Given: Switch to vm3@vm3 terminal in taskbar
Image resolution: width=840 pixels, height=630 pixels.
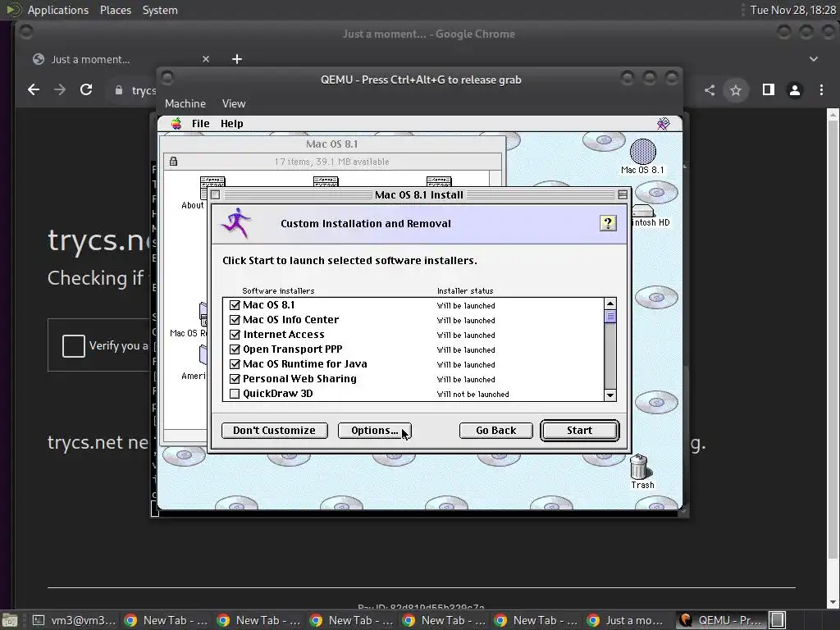Looking at the screenshot, I should pyautogui.click(x=74, y=620).
